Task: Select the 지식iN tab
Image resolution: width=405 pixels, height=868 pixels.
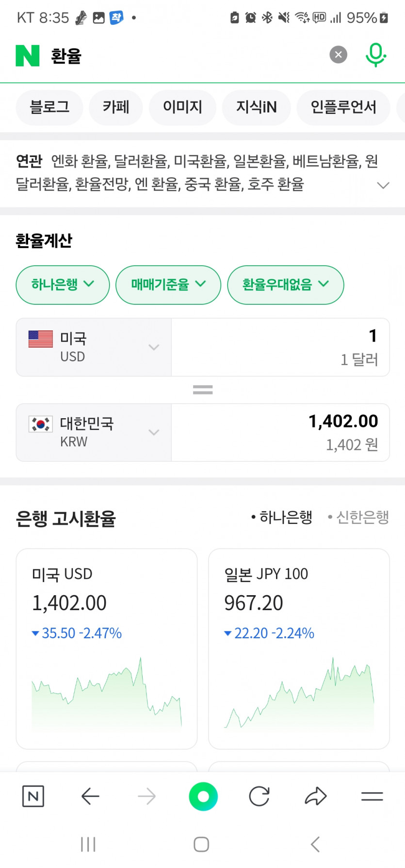Action: pyautogui.click(x=256, y=107)
